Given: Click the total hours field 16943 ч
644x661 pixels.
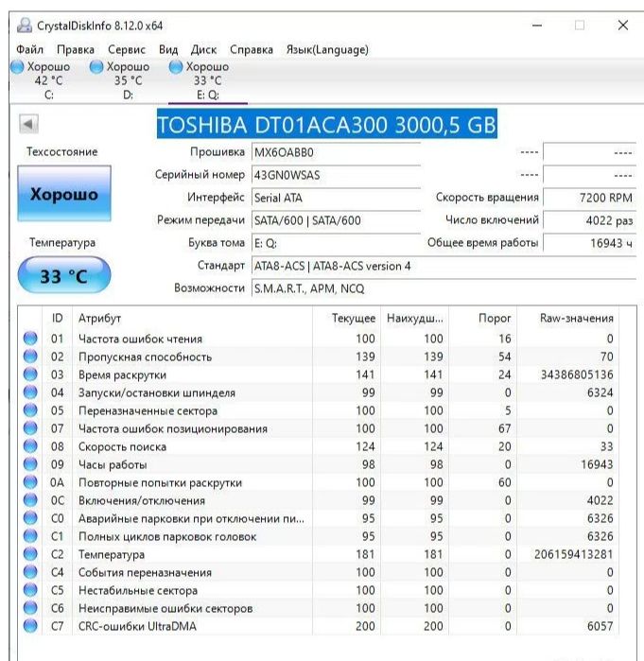Looking at the screenshot, I should pyautogui.click(x=589, y=243).
